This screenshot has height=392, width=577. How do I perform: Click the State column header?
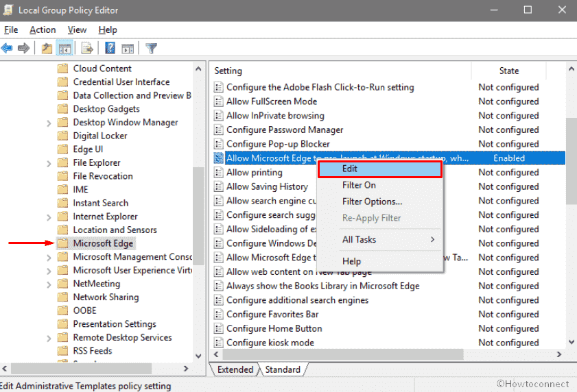click(508, 71)
